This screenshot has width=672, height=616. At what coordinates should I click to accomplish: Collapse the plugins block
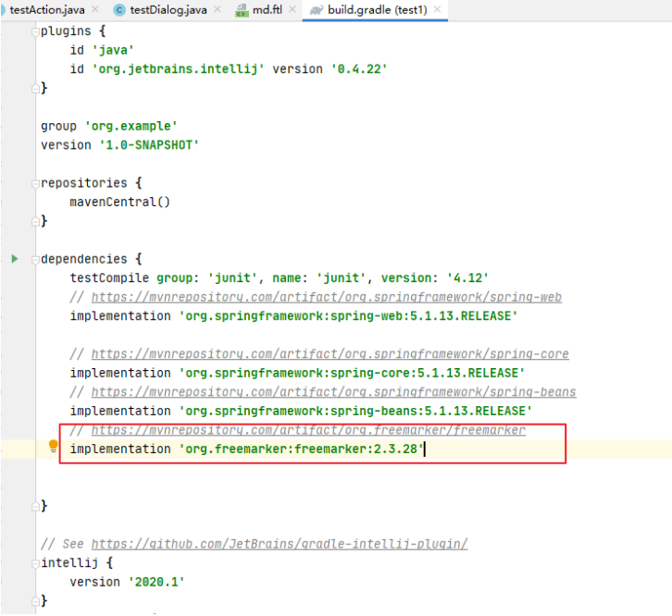coord(35,31)
